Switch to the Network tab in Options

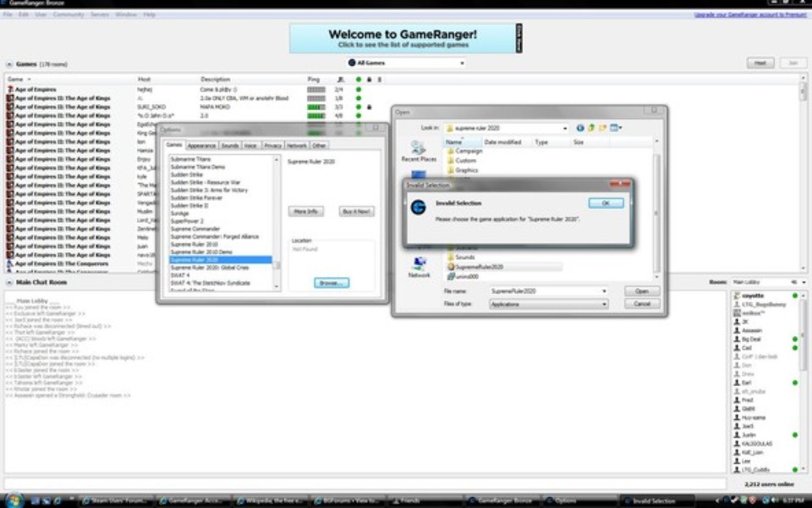pos(297,144)
